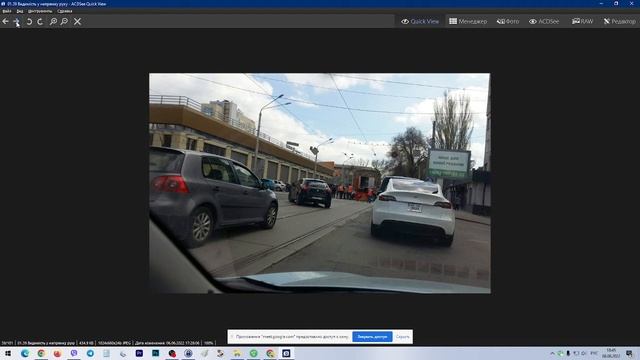The width and height of the screenshot is (640, 360).
Task: Open the Справка menu
Action: 64,11
